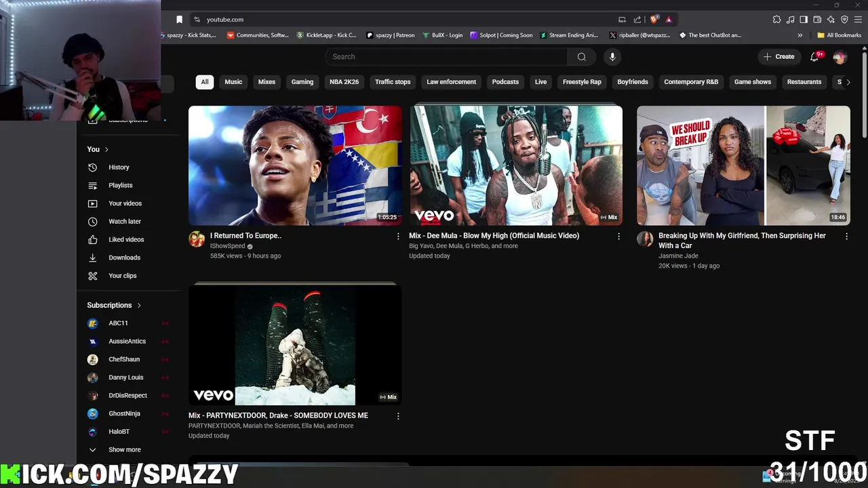Open DrDisRespect channel subscription
Viewport: 868px width, 488px height.
tap(127, 395)
